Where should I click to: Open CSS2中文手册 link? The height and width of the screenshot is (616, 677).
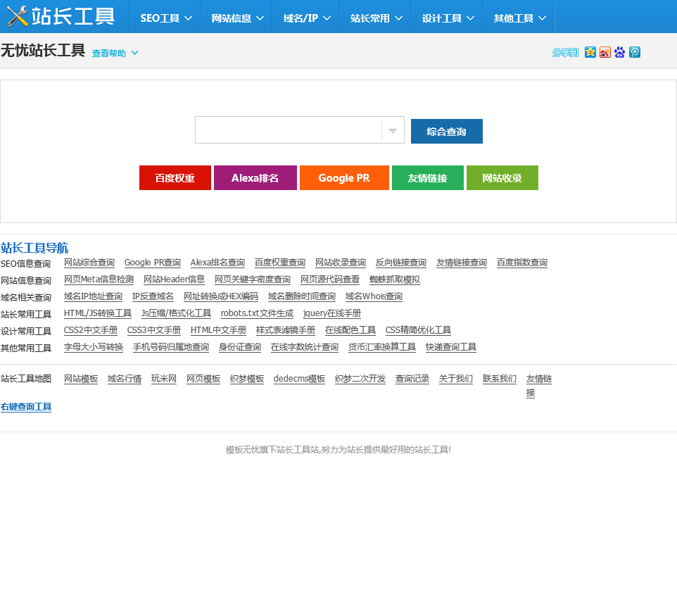tap(91, 330)
